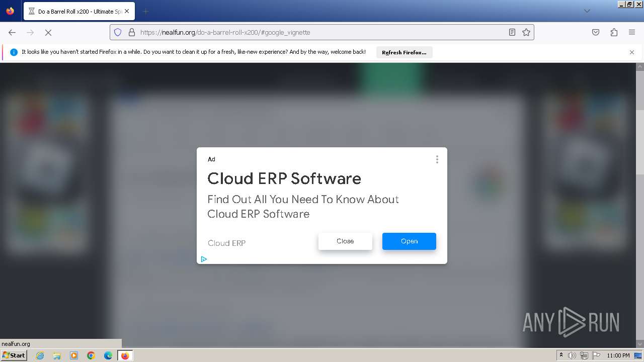Click the blue info icon in notification bar
This screenshot has width=644, height=362.
click(x=14, y=52)
